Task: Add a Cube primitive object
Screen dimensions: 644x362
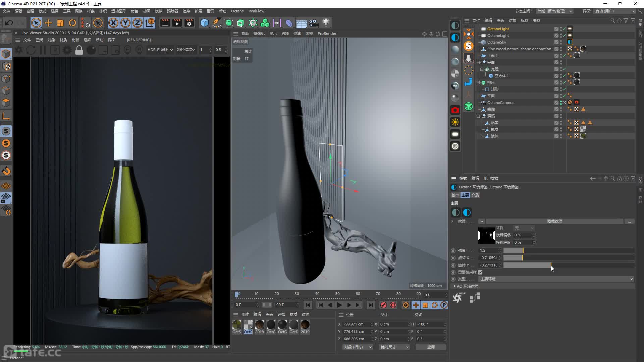Action: [204, 23]
